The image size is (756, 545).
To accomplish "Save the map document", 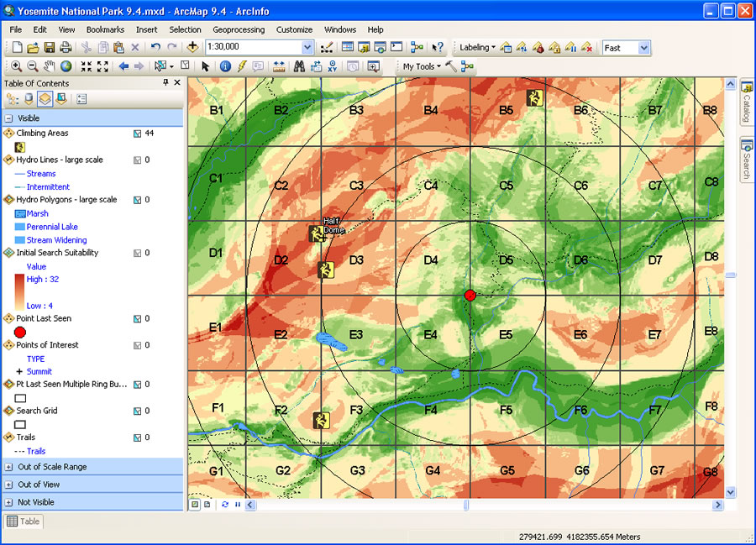I will pyautogui.click(x=50, y=48).
